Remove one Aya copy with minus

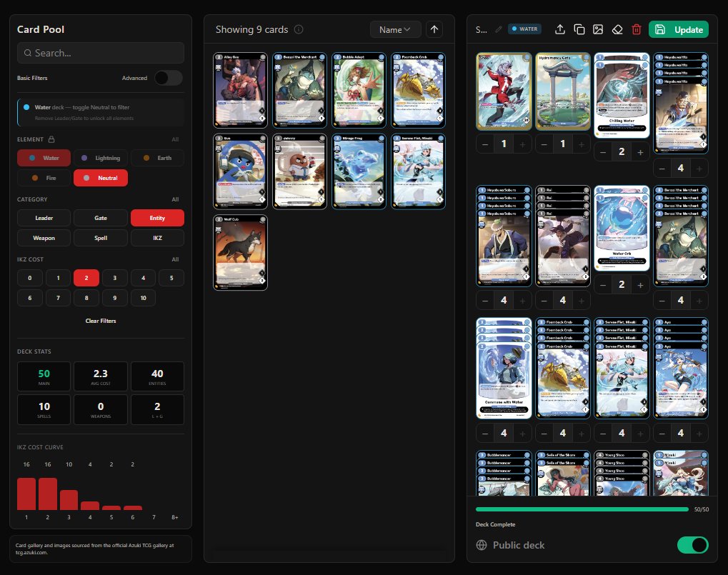click(662, 434)
